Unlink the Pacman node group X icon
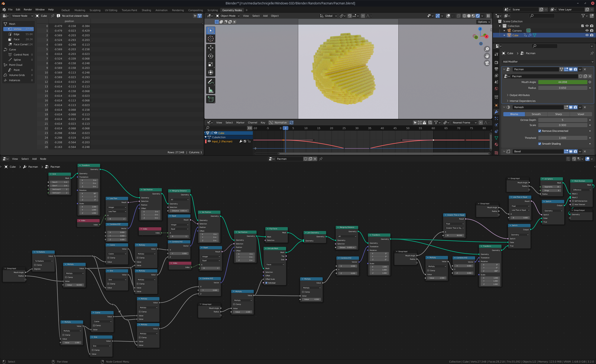The image size is (596, 364). click(x=315, y=159)
